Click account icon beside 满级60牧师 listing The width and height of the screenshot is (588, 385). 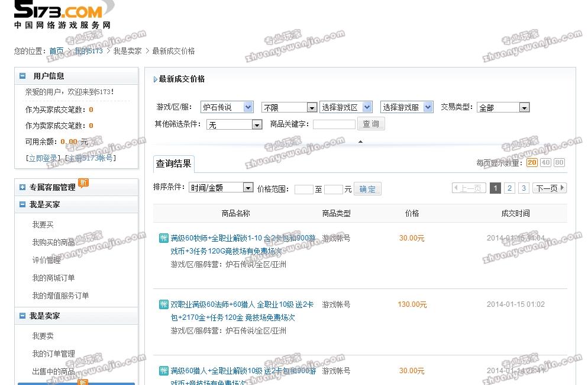(164, 238)
